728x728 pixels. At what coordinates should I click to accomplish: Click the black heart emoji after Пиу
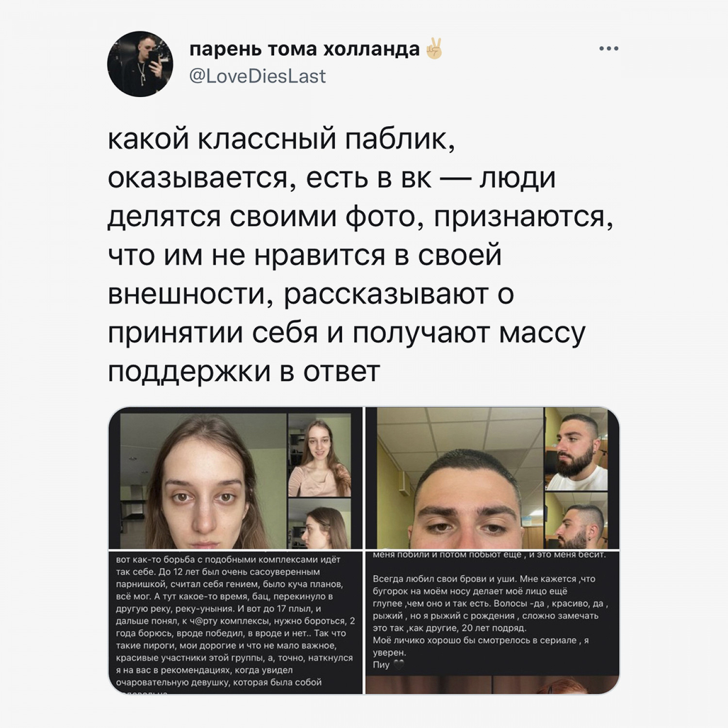[398, 665]
